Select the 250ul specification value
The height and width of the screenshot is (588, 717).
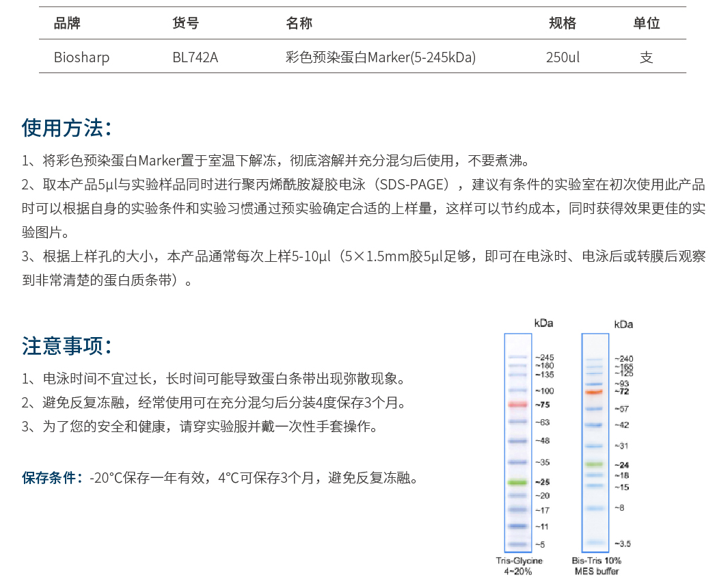click(x=561, y=57)
